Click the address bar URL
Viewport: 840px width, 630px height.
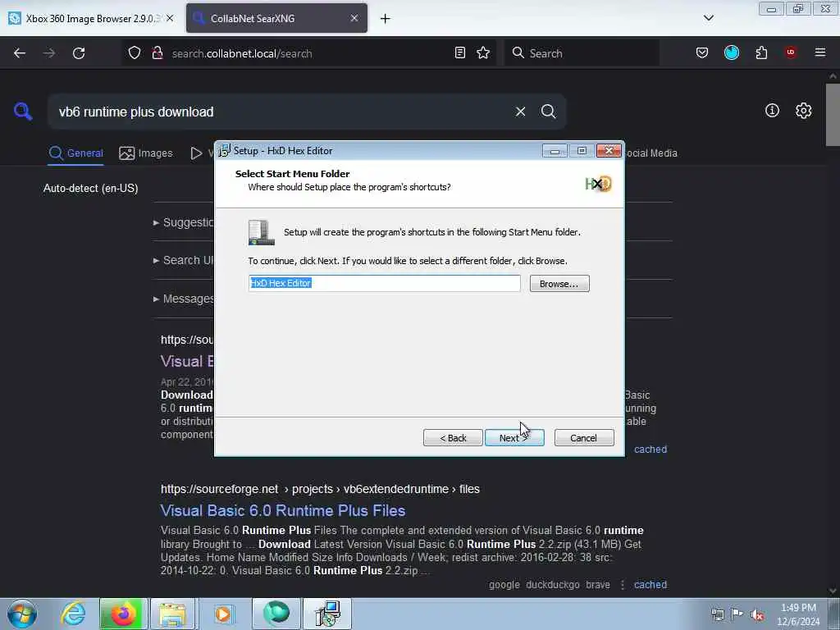(242, 53)
